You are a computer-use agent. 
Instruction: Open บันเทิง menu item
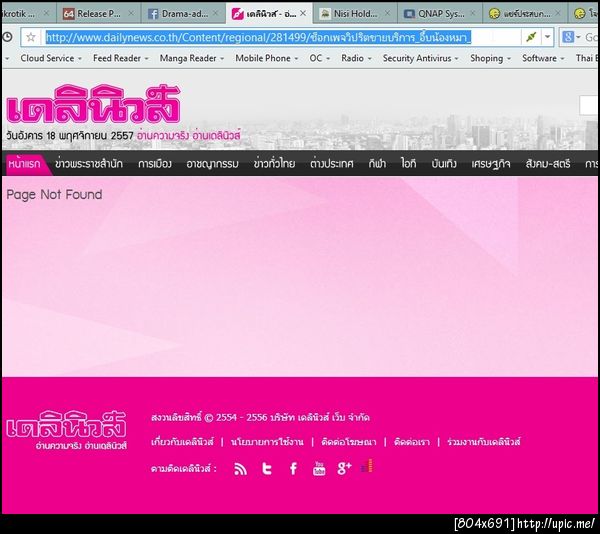coord(444,164)
